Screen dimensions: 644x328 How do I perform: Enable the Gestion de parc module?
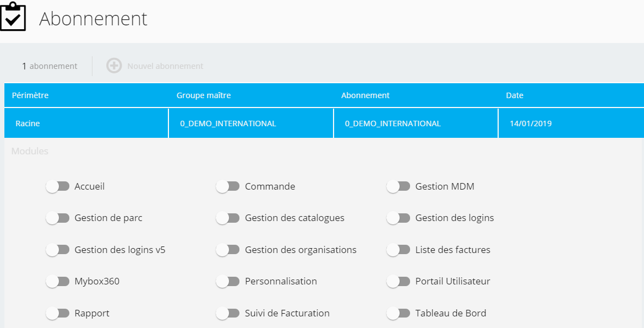tap(57, 218)
